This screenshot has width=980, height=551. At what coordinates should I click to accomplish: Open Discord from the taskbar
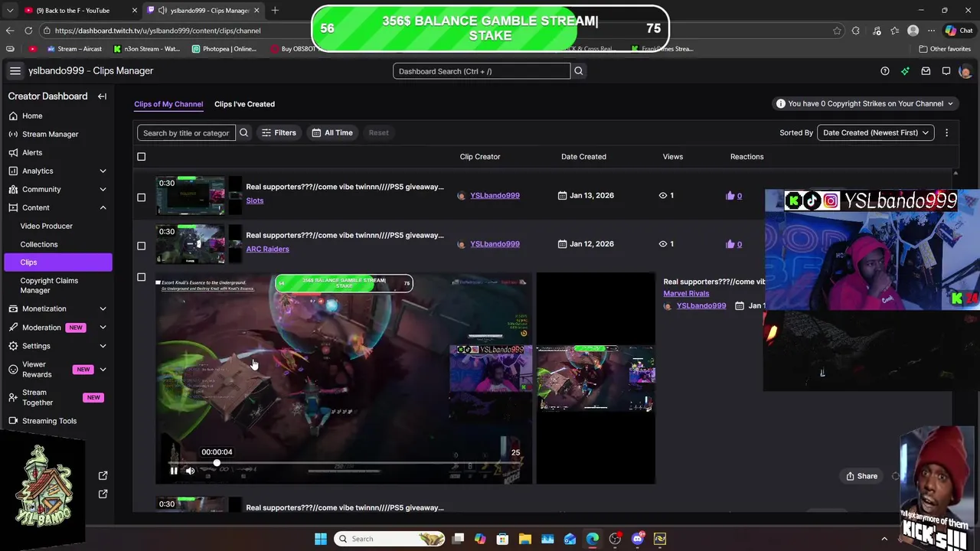pos(638,539)
